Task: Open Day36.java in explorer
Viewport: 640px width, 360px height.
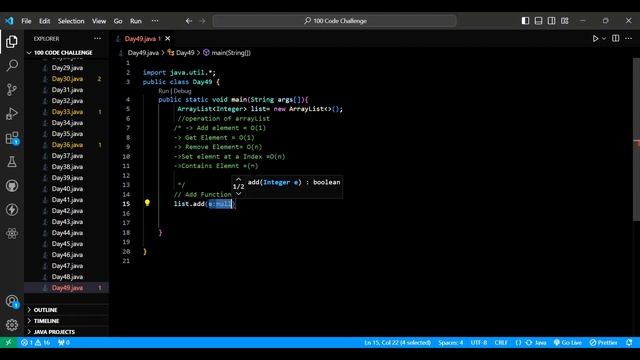Action: click(67, 145)
